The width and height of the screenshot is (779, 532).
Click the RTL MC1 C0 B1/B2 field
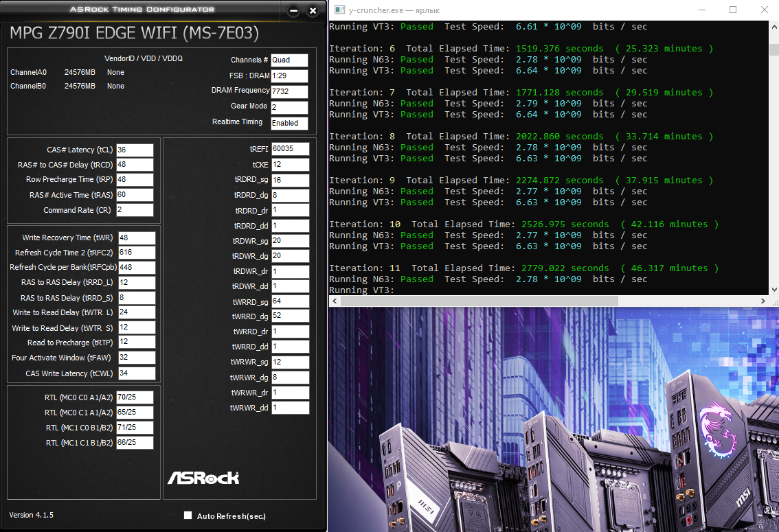click(x=135, y=427)
